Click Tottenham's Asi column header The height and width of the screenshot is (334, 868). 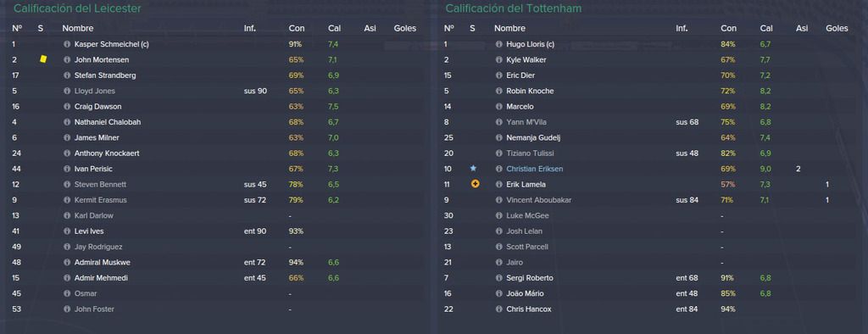(x=802, y=28)
